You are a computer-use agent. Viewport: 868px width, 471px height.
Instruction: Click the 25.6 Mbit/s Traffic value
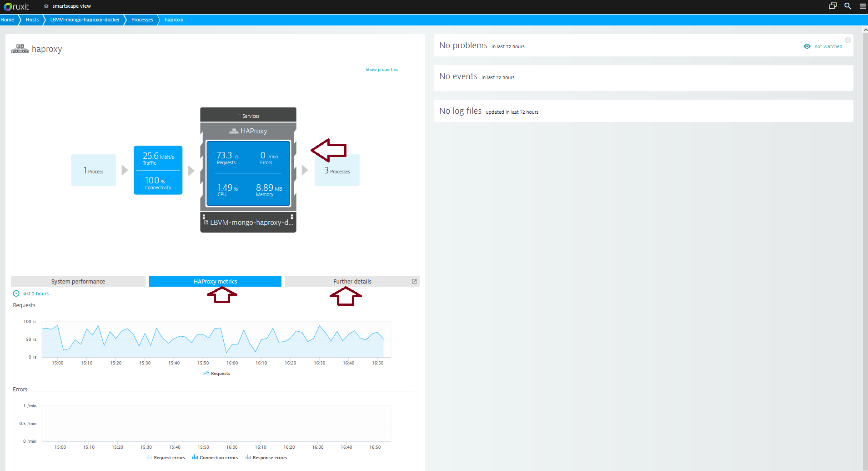(158, 158)
